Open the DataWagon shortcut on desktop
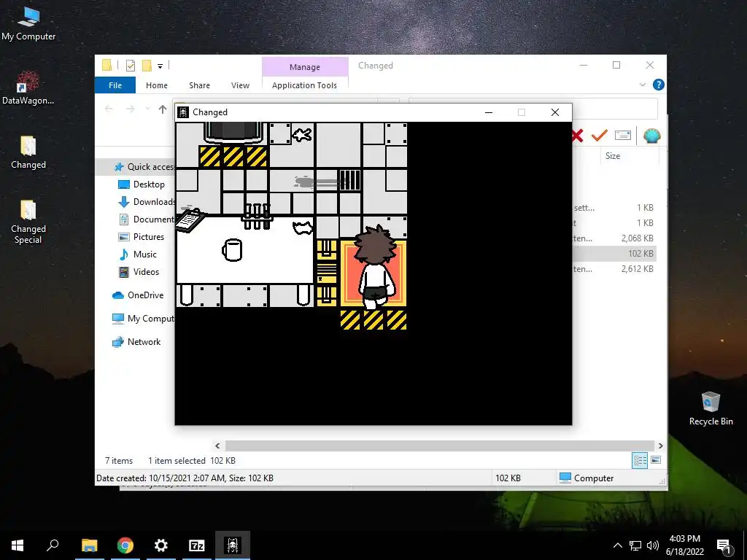Screen dimensions: 747x560 point(28,87)
